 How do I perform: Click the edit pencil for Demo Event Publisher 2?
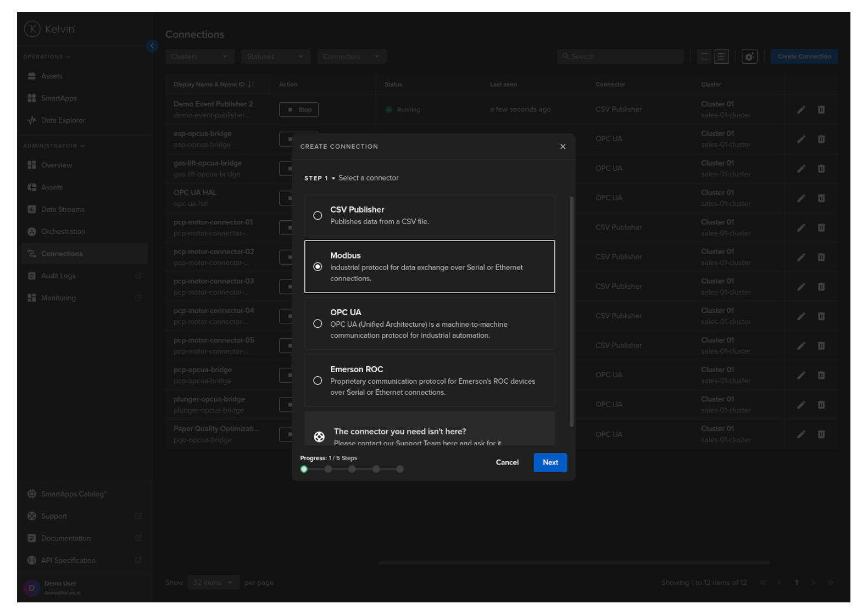click(x=801, y=110)
